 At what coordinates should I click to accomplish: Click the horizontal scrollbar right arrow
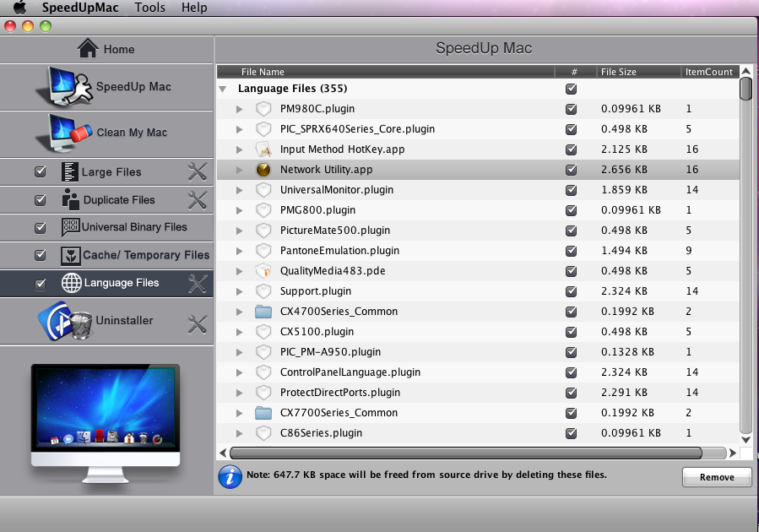pos(732,453)
